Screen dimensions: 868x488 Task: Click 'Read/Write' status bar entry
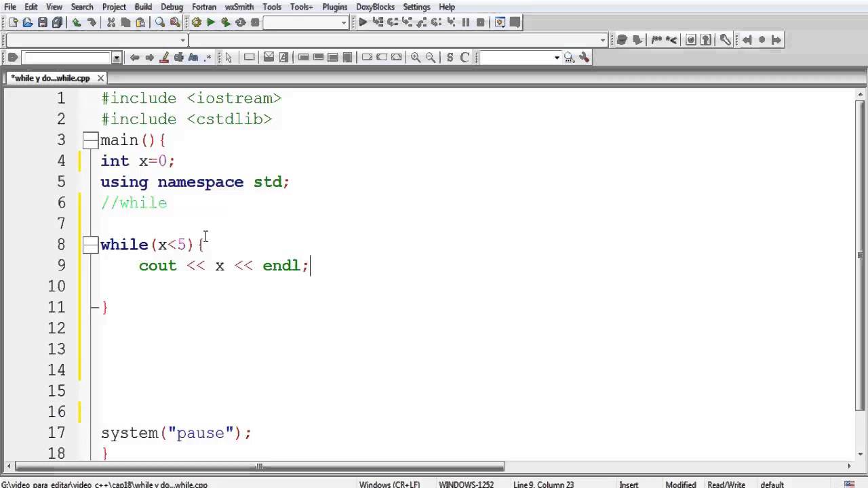(x=726, y=485)
